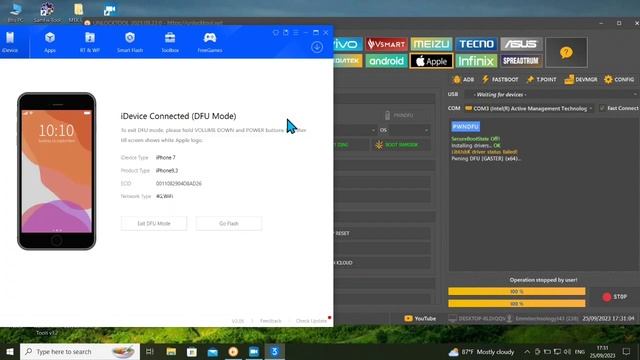Click the yellow help question-mark icon
This screenshot has width=640, height=360.
tap(566, 52)
